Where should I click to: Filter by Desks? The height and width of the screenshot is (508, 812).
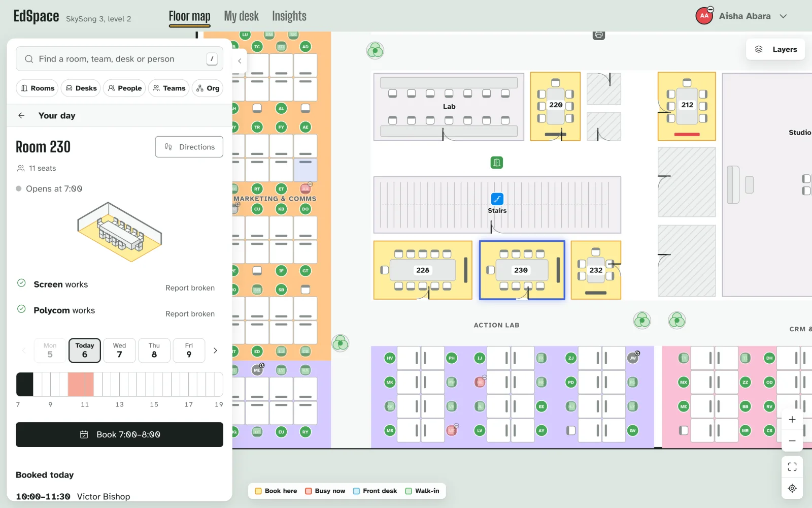(81, 88)
